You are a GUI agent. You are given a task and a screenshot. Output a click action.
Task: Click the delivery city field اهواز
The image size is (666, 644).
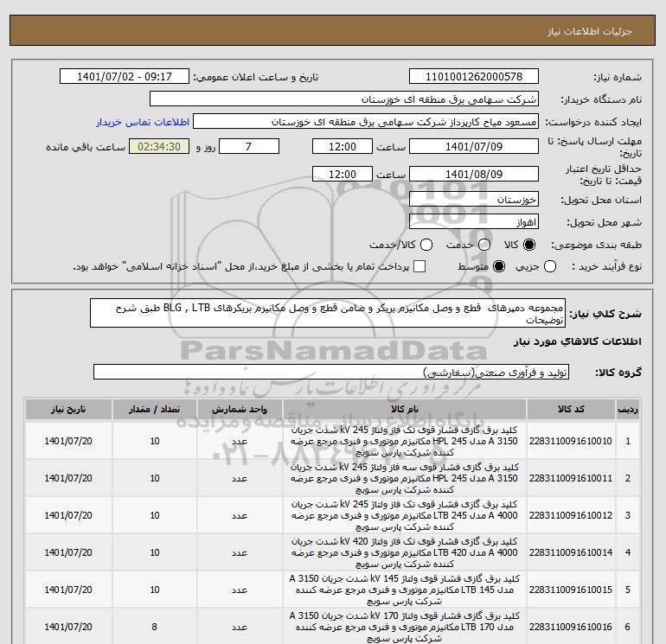tap(472, 222)
